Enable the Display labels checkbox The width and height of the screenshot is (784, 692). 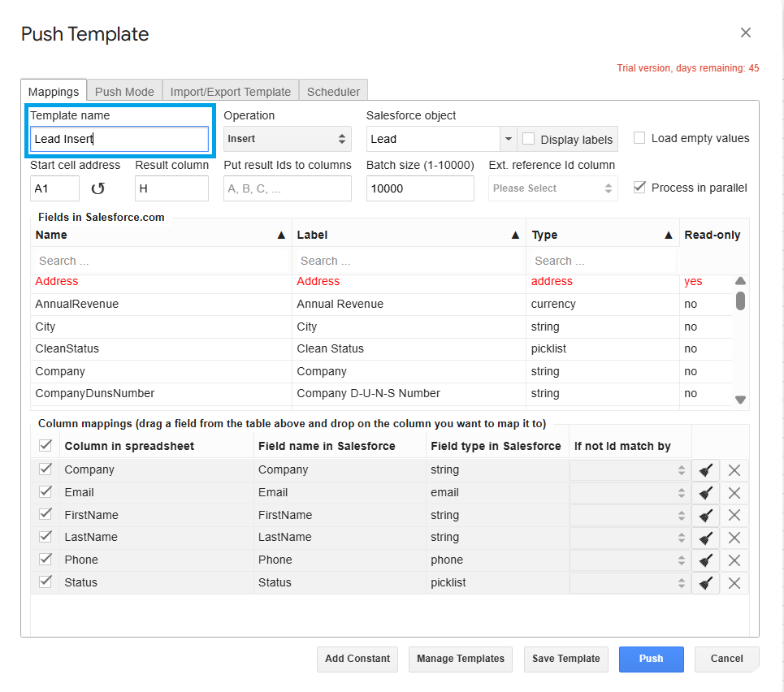point(529,139)
